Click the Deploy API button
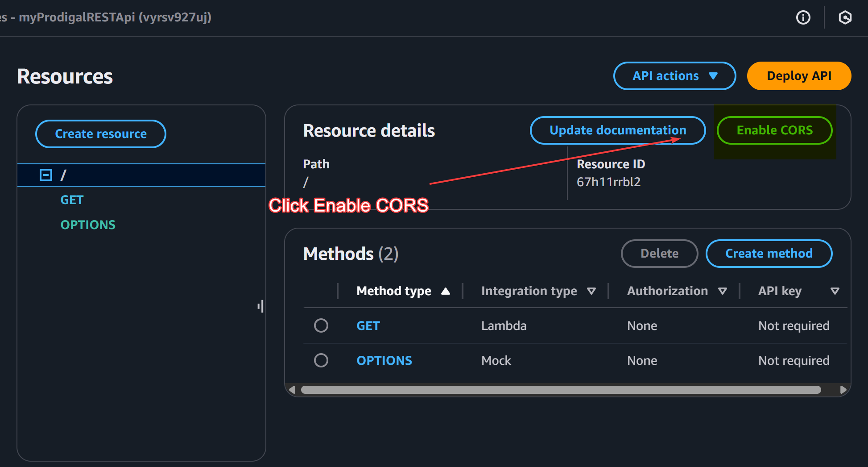The image size is (868, 467). [x=799, y=76]
